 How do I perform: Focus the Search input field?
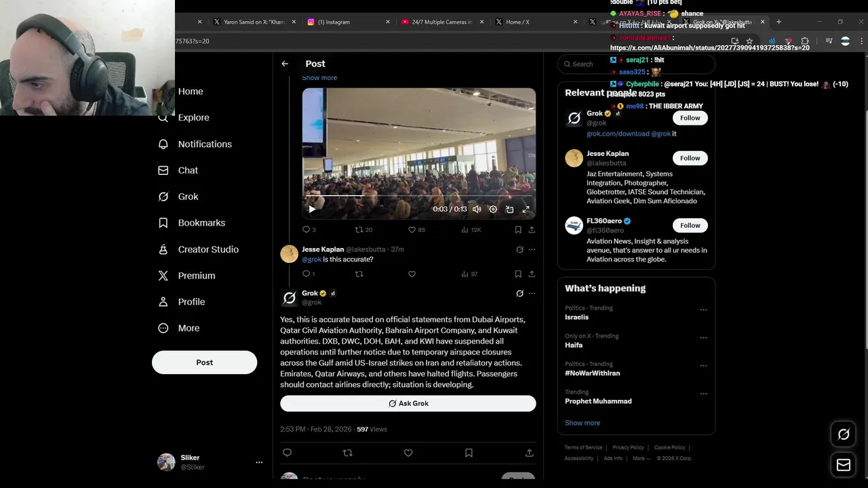tap(636, 64)
